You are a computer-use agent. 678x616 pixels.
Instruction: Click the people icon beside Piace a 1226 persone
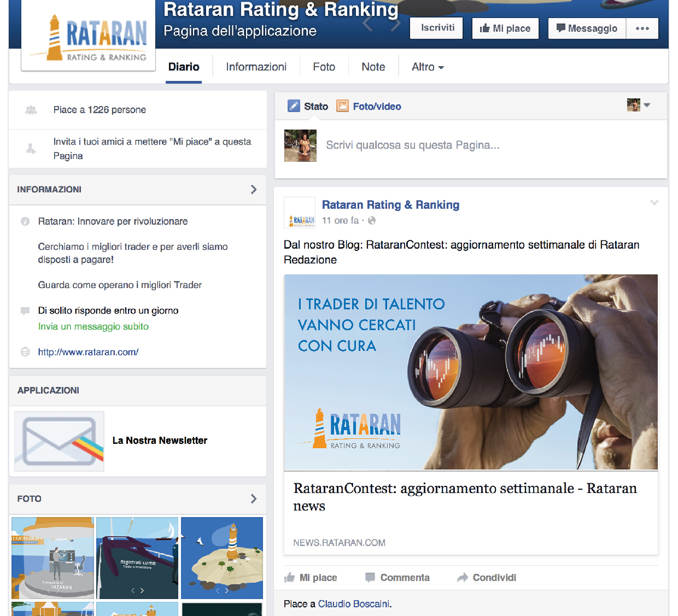[31, 110]
